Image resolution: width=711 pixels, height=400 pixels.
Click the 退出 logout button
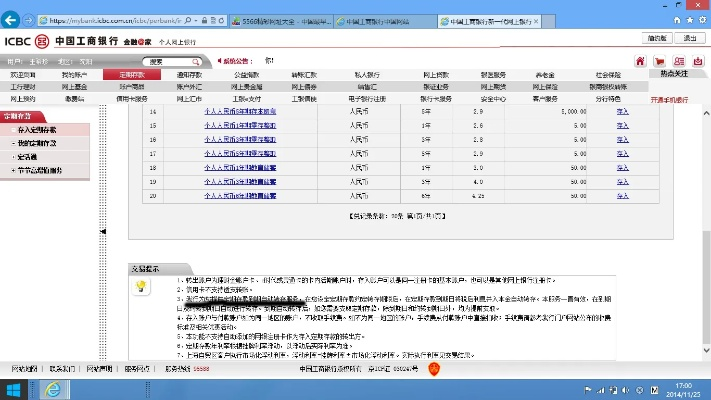point(689,38)
